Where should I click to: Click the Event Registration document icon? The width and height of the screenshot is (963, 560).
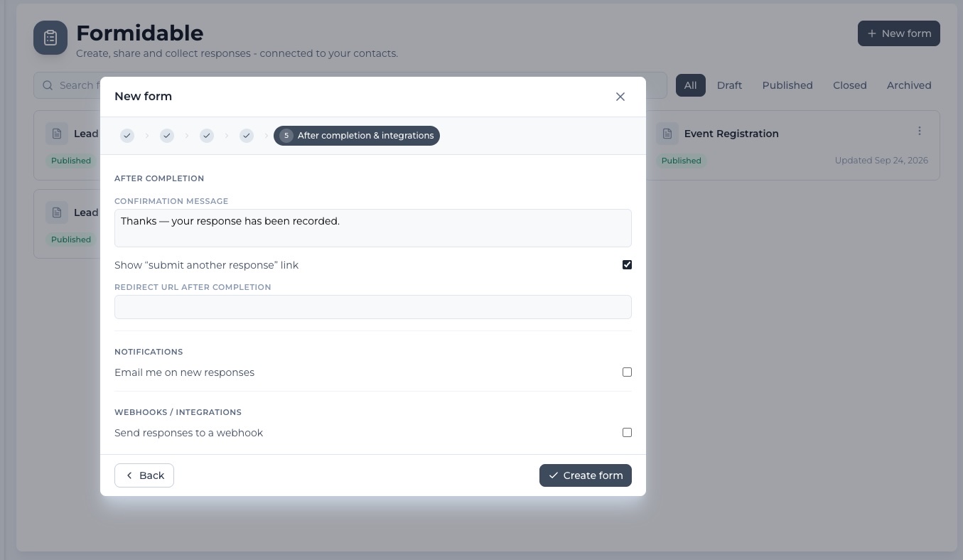tap(667, 134)
